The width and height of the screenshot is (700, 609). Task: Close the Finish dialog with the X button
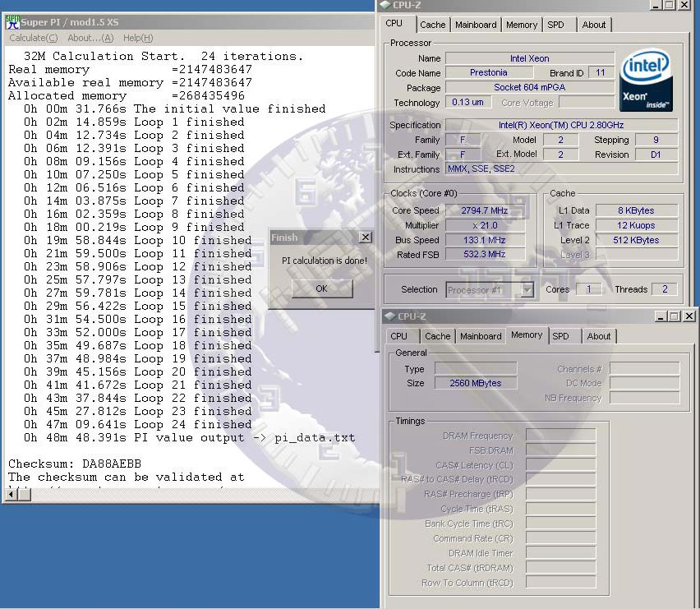[365, 237]
